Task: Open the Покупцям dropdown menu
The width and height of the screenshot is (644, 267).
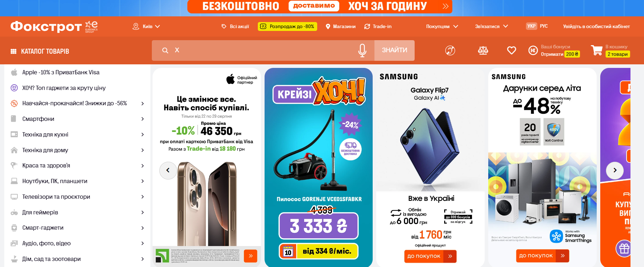Action: coord(442,26)
